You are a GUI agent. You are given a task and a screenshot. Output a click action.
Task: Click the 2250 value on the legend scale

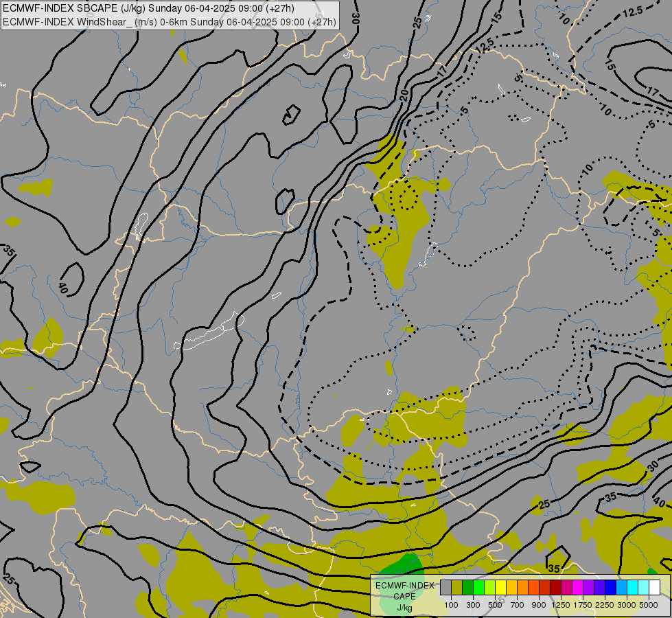click(x=605, y=605)
